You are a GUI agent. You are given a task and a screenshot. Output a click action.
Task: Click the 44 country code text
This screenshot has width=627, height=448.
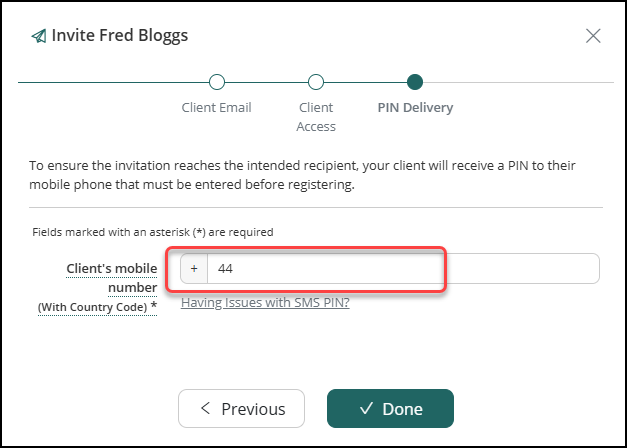coord(226,269)
